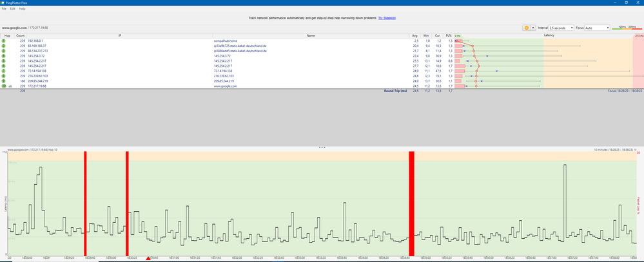Screen dimensions: 644x262
Task: Select the hop 4 green circle icon
Action: (3, 56)
